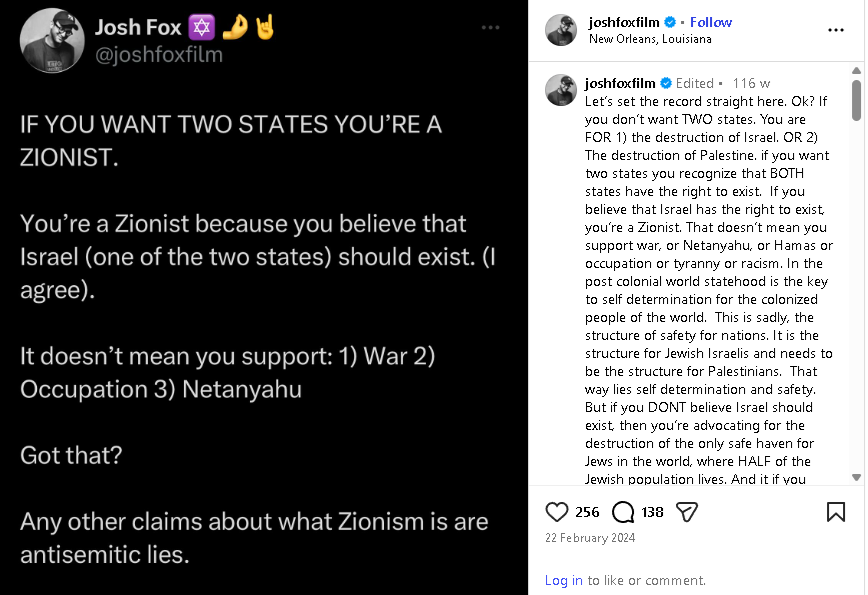Click the 22 February 2024 date
Screen dimensions: 868x595
[x=590, y=538]
